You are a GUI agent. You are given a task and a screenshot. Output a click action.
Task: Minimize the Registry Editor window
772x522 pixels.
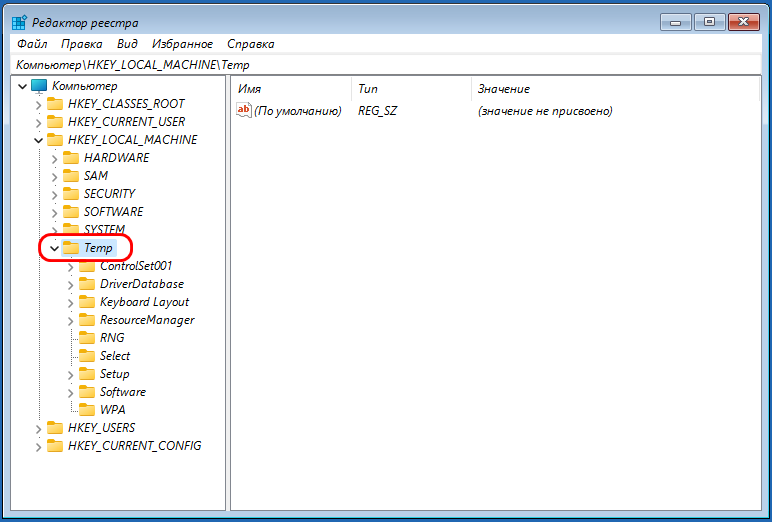click(x=676, y=22)
